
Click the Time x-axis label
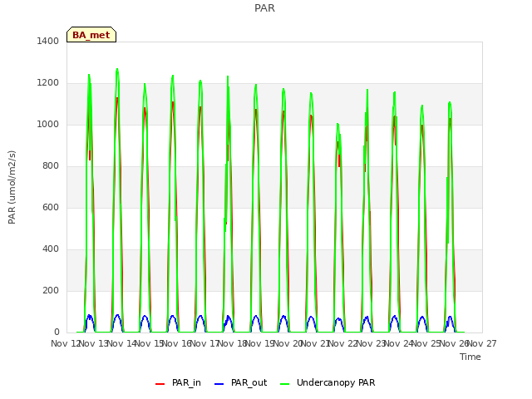tap(470, 357)
